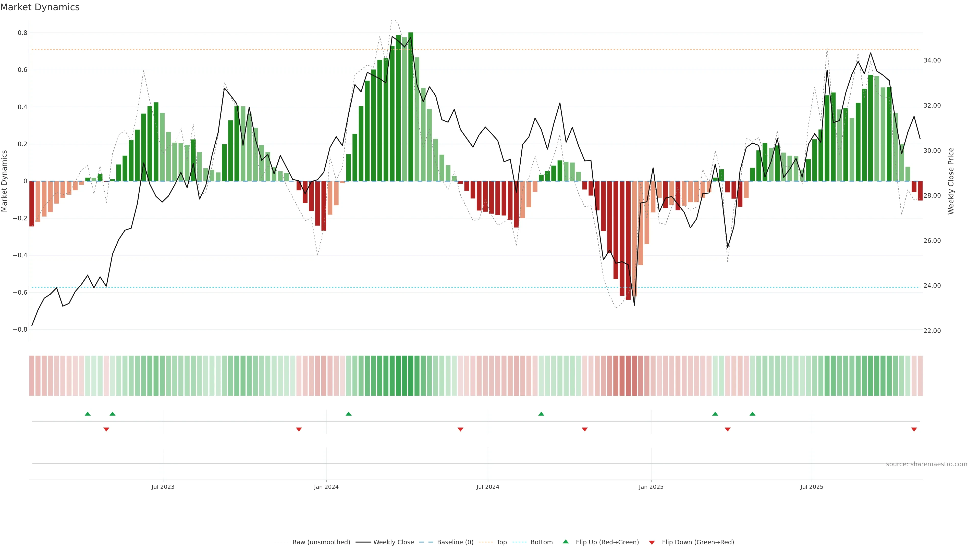Click the red flip-down marker just before Jan 2024
The width and height of the screenshot is (980, 551).
pos(299,429)
